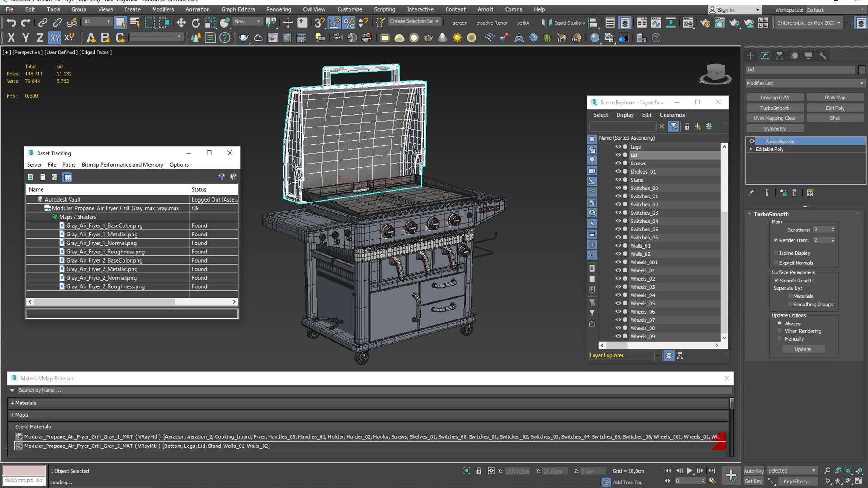Click the Go to Start playback icon
This screenshot has width=868, height=488.
click(x=668, y=471)
